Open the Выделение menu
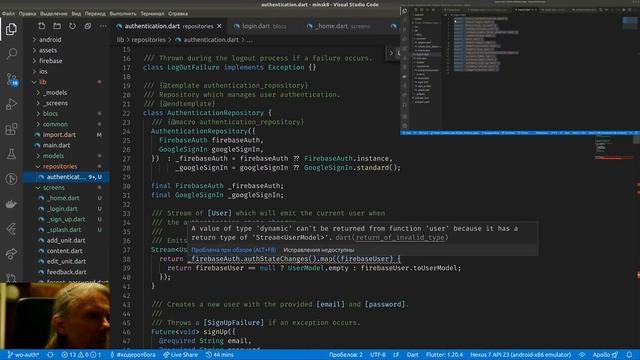This screenshot has width=640, height=360. point(54,13)
